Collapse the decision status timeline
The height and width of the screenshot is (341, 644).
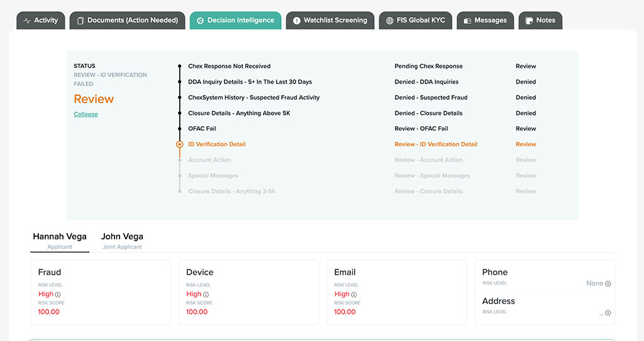[86, 114]
